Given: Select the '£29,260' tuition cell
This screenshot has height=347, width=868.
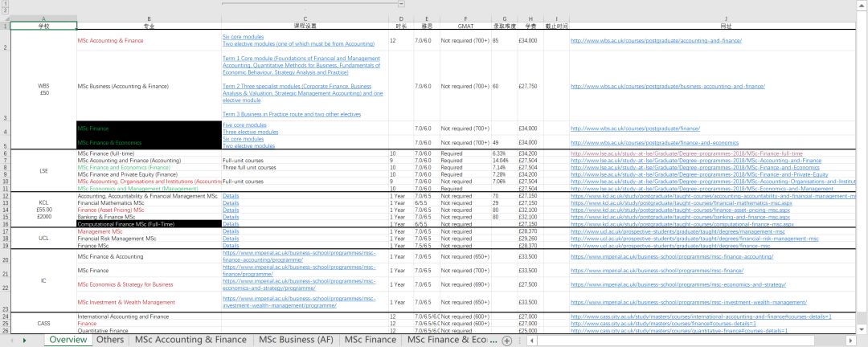Looking at the screenshot, I should [x=530, y=239].
